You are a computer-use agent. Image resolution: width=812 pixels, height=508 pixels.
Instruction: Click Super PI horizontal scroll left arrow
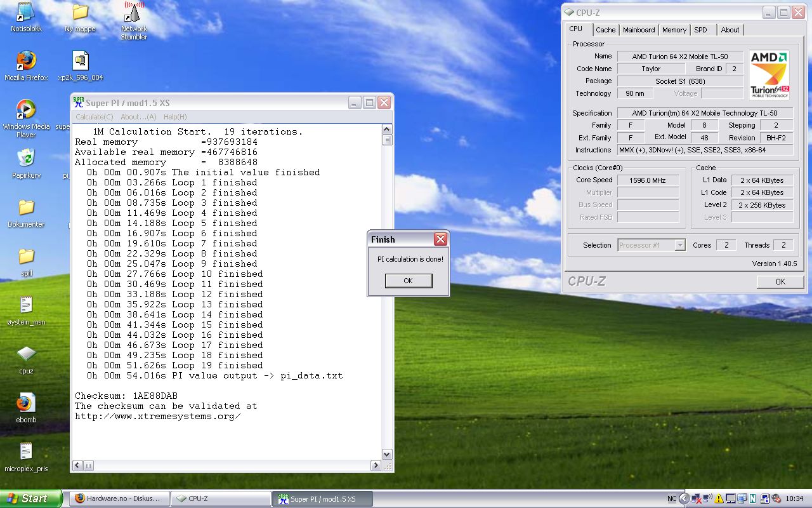click(77, 465)
